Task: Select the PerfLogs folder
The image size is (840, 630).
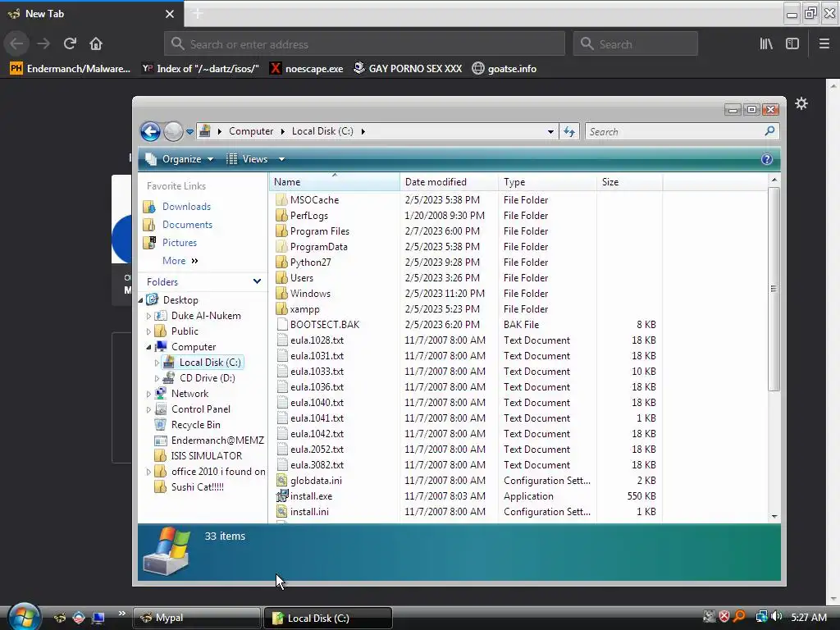Action: point(309,216)
